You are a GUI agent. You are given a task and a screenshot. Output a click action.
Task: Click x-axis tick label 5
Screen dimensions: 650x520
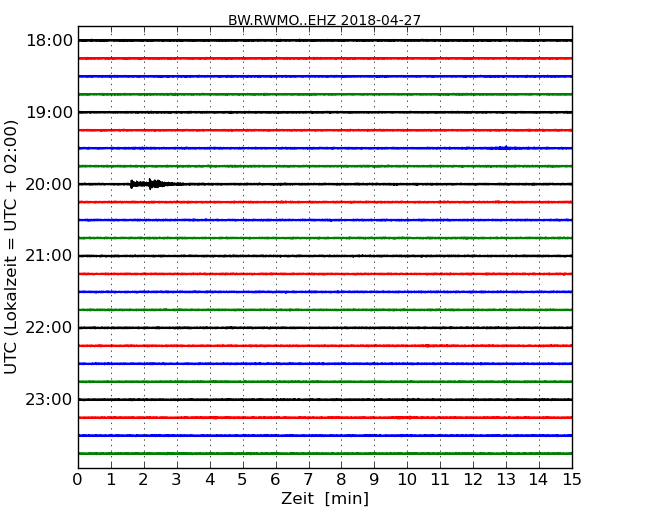click(243, 480)
